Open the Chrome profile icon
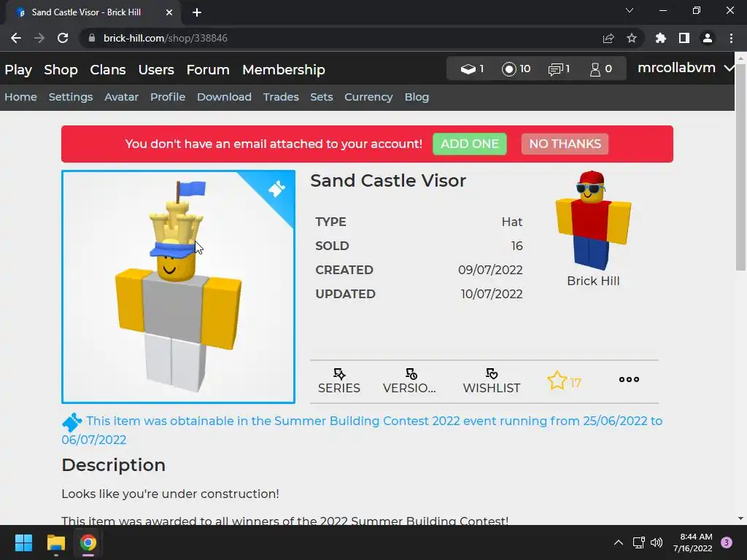Image resolution: width=747 pixels, height=560 pixels. pyautogui.click(x=708, y=38)
